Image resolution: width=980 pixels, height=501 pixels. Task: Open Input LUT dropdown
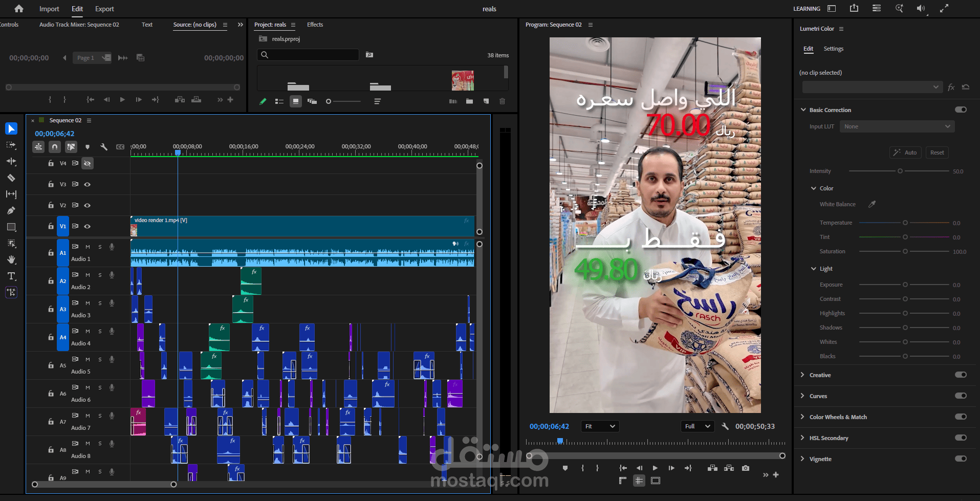(897, 126)
